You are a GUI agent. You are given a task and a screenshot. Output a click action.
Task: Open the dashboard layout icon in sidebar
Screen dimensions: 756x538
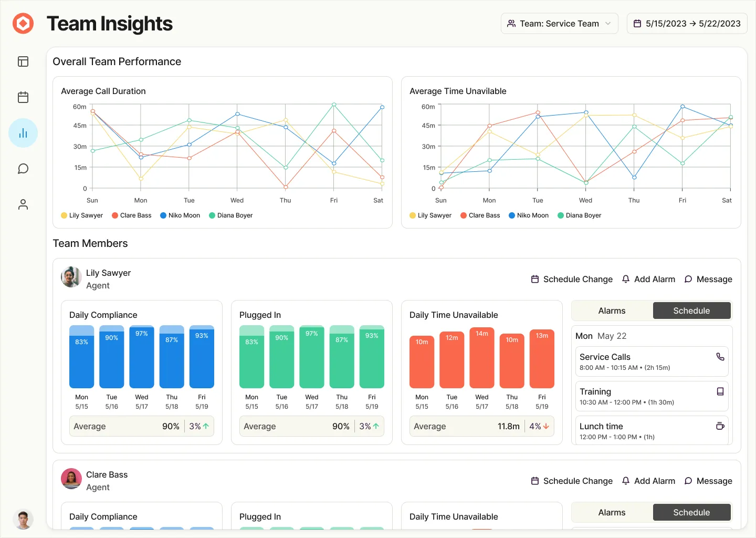coord(23,61)
